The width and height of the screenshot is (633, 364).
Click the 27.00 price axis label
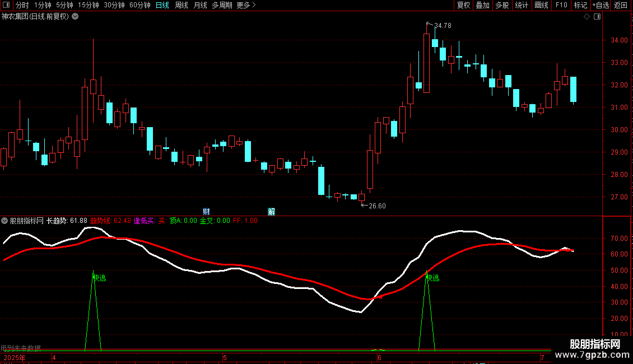619,197
